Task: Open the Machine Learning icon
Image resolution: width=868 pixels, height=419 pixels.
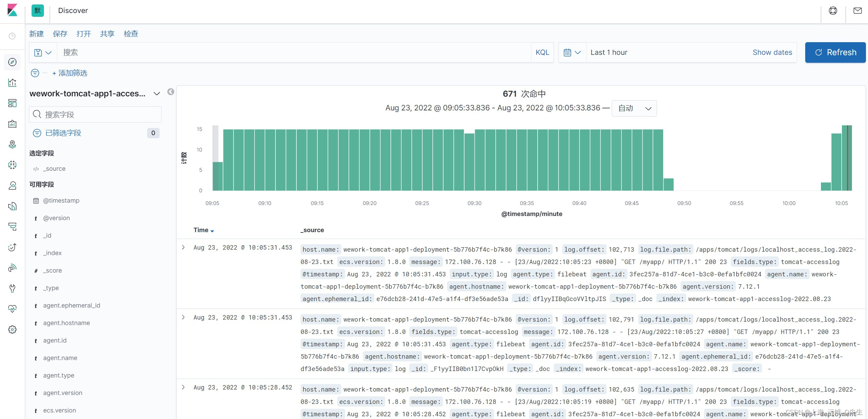Action: click(x=12, y=165)
